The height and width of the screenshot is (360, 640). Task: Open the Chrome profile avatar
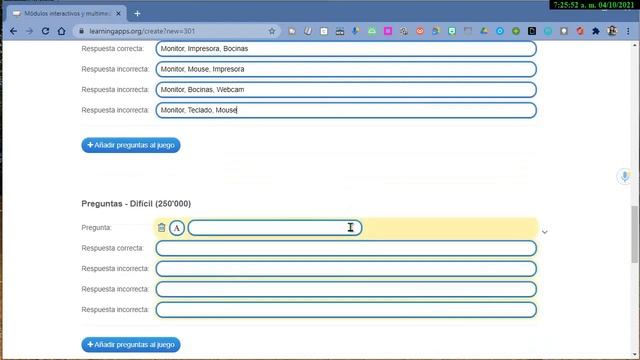coord(612,31)
